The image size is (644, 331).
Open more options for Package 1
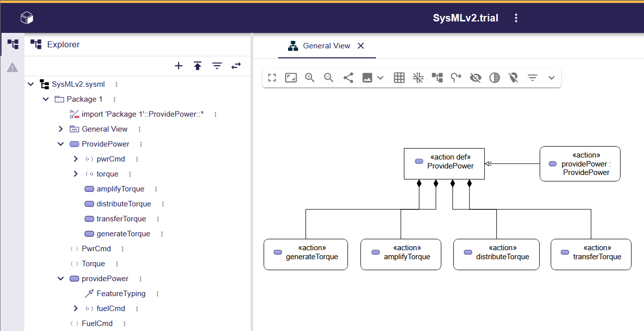(x=114, y=99)
